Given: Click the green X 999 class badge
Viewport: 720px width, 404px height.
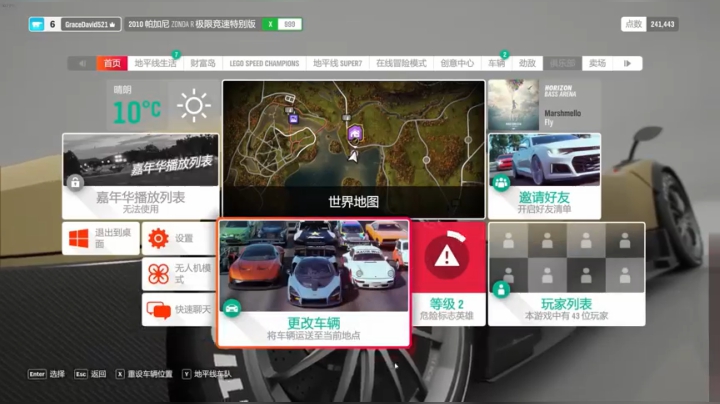Looking at the screenshot, I should [282, 24].
